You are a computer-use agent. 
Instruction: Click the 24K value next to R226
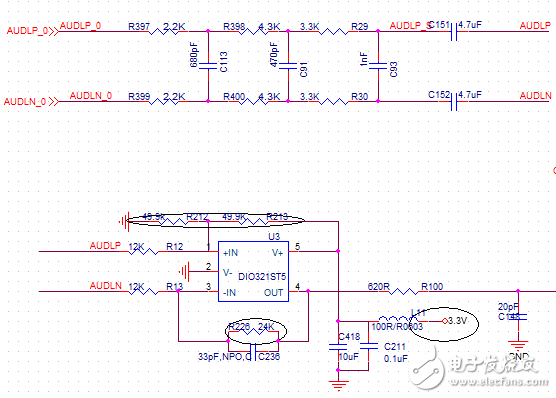point(266,326)
